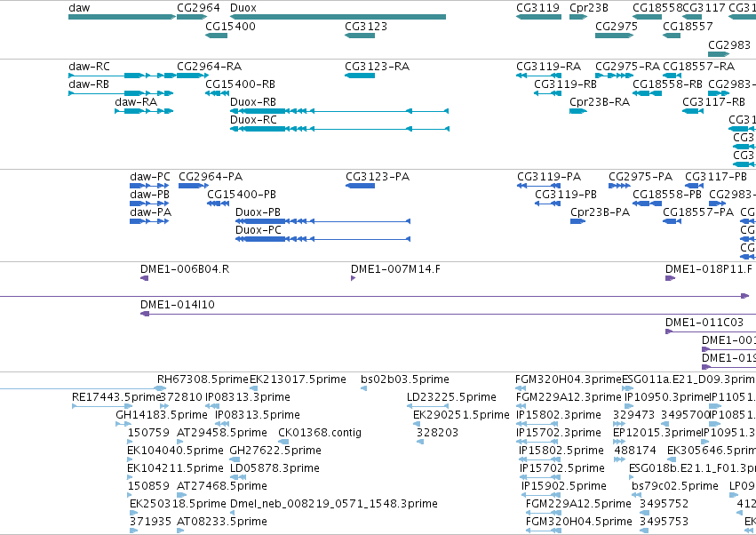Select the Duox gene bar
756x535 pixels.
pos(338,17)
